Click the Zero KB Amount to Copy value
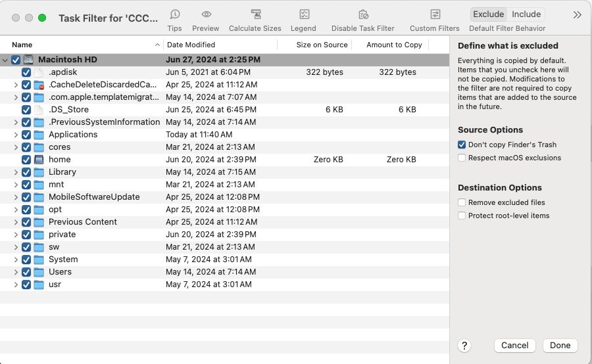592x364 pixels. [x=401, y=160]
